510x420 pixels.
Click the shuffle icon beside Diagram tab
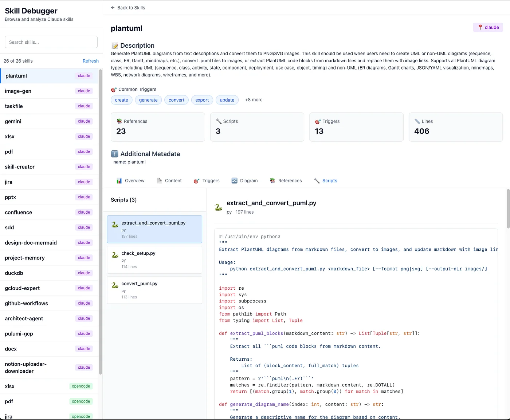coord(234,180)
